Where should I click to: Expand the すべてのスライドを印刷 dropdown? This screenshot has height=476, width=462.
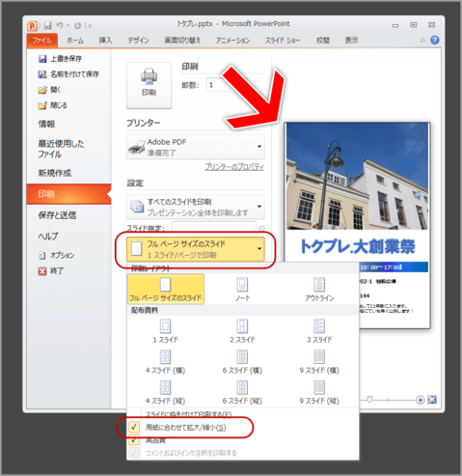click(196, 207)
